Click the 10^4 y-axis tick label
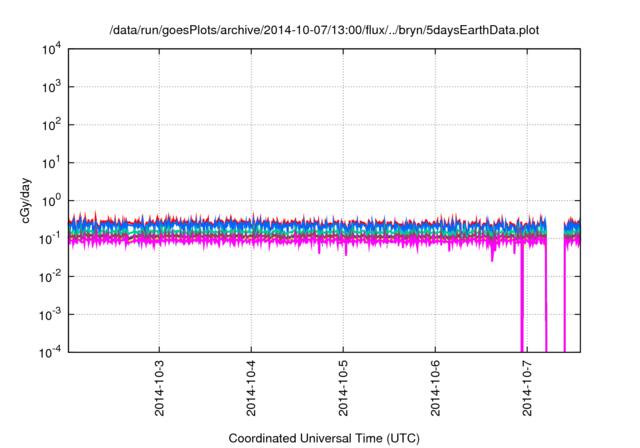 point(51,49)
